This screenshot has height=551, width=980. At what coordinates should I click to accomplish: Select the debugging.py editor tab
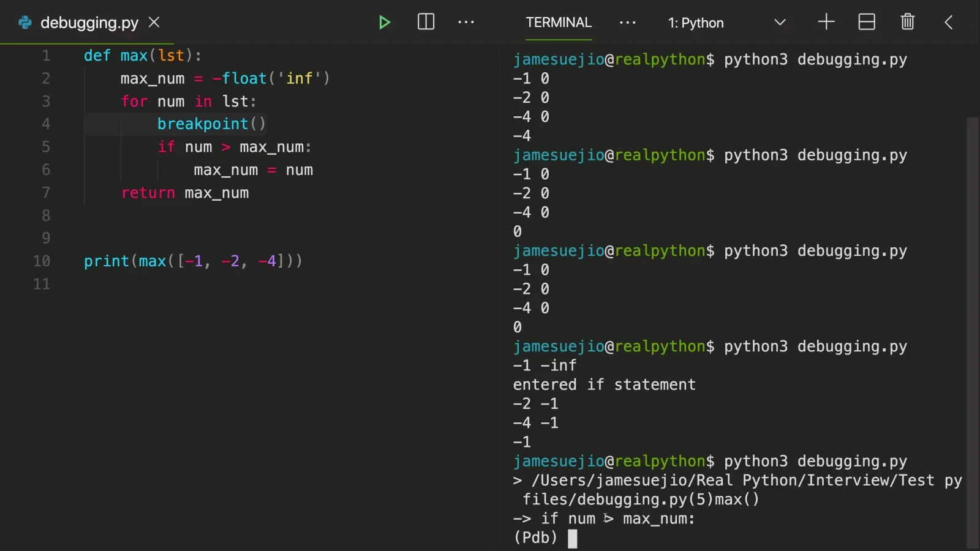[89, 23]
